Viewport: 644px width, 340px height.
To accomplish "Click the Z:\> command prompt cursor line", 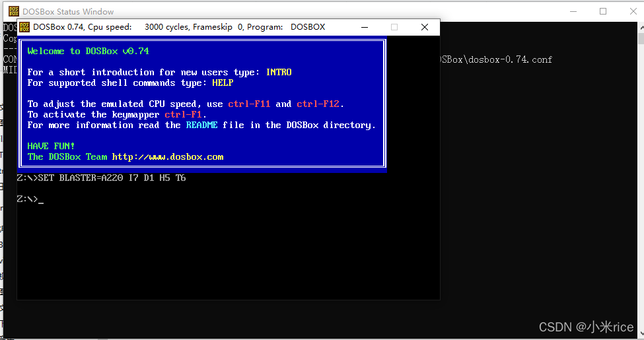I will (x=30, y=199).
